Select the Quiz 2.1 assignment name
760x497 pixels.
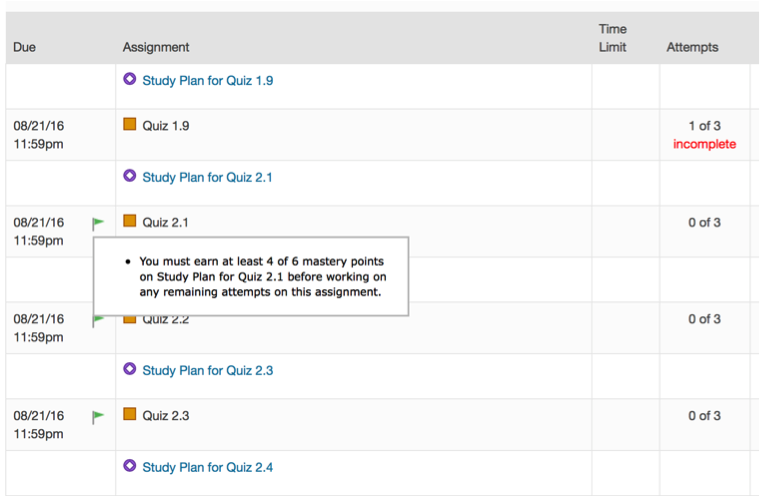pos(166,222)
